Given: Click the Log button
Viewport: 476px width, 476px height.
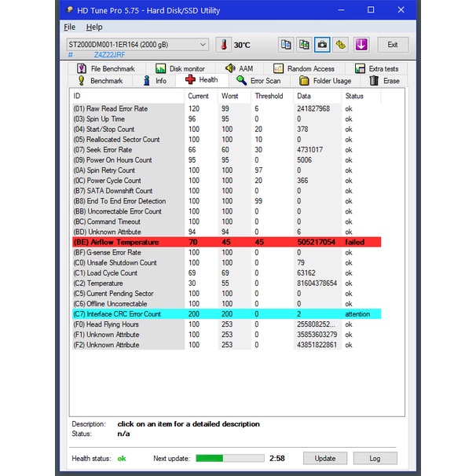Looking at the screenshot, I should click(x=375, y=458).
